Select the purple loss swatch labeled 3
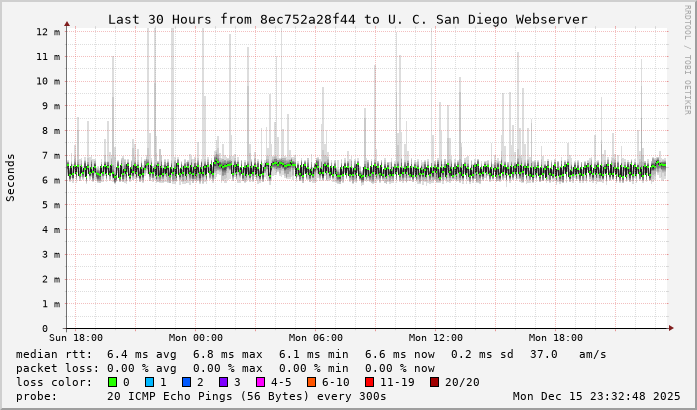This screenshot has height=410, width=697. coord(223,382)
